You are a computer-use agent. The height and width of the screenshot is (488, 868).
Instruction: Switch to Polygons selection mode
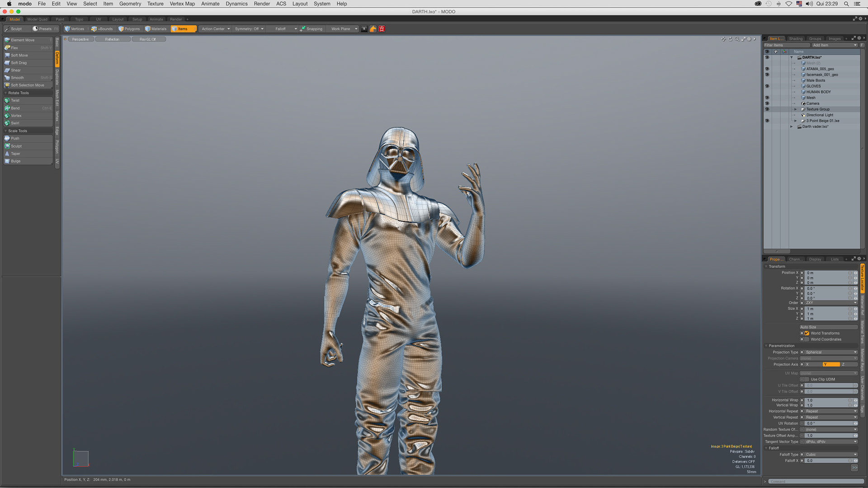click(129, 29)
